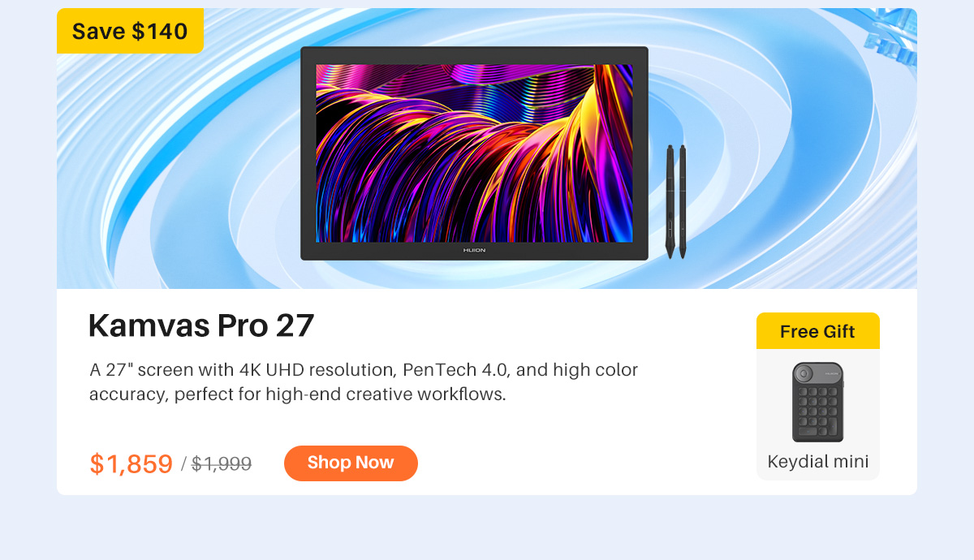This screenshot has height=560, width=974.
Task: Click the key grid on Keydial mini
Action: (817, 412)
